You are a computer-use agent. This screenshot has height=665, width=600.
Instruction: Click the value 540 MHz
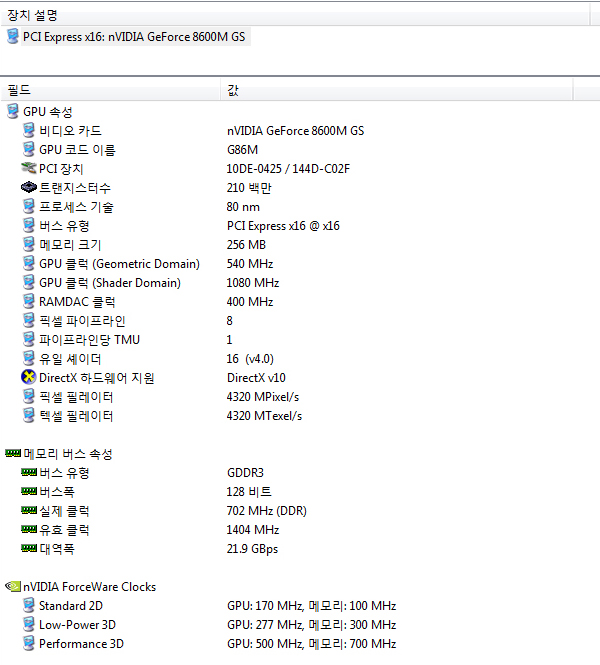point(250,264)
